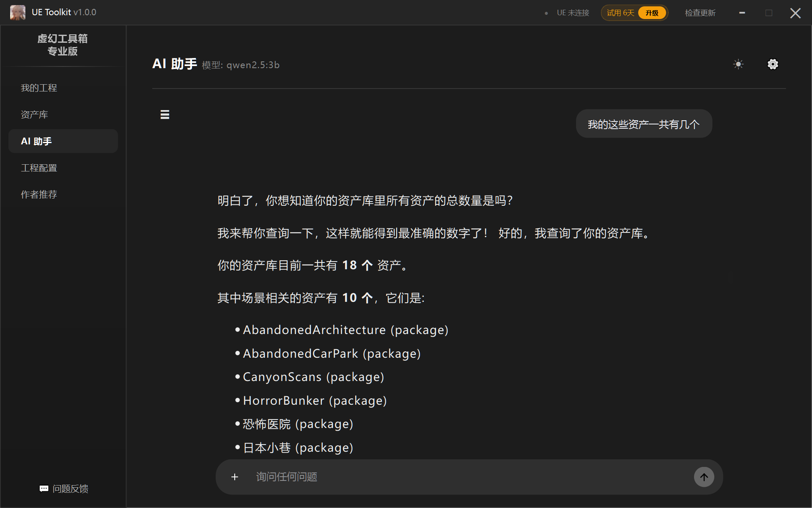The image size is (812, 508).
Task: Open AI assistant settings gear
Action: click(773, 64)
